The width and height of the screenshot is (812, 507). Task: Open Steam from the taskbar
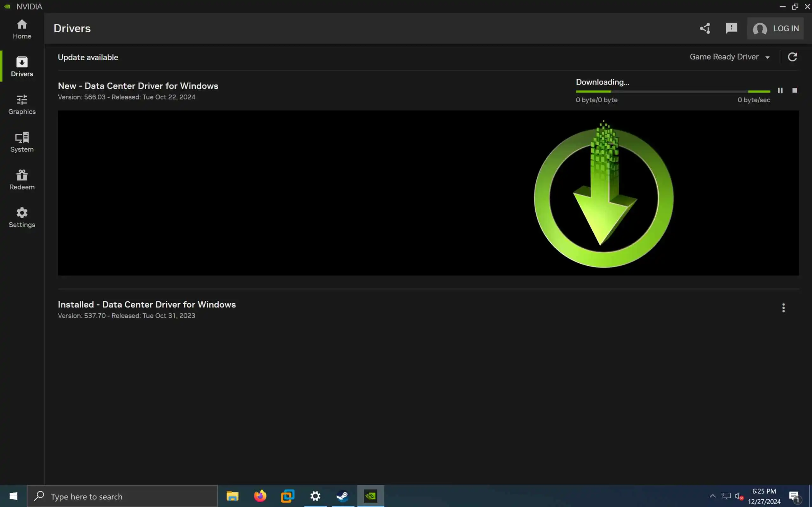tap(343, 496)
